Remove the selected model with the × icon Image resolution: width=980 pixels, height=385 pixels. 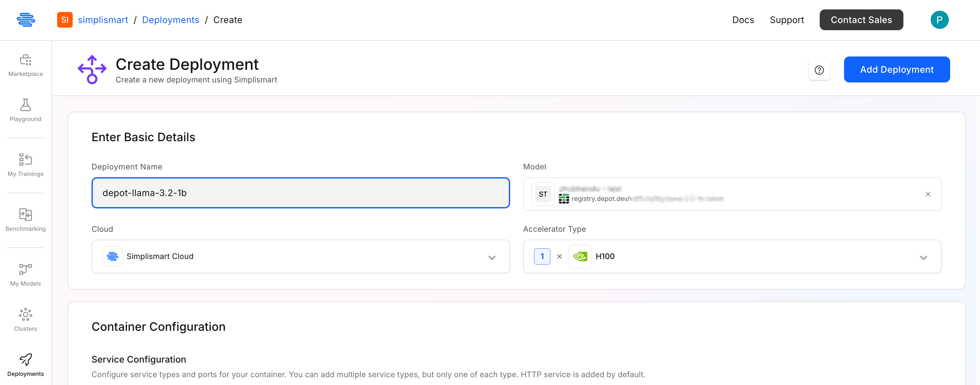(928, 194)
